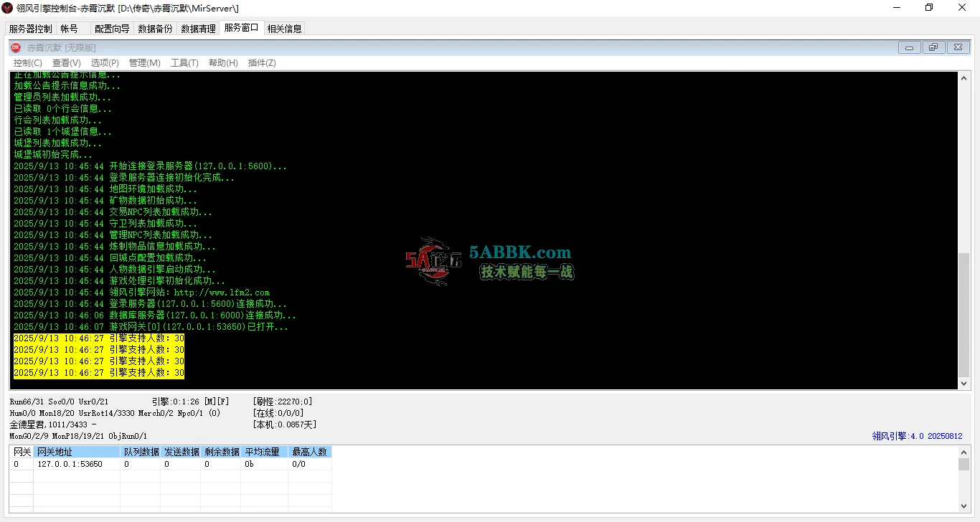Click the 翎风引擎:4.0 20250812 version text
Viewport: 980px width, 522px height.
point(919,435)
